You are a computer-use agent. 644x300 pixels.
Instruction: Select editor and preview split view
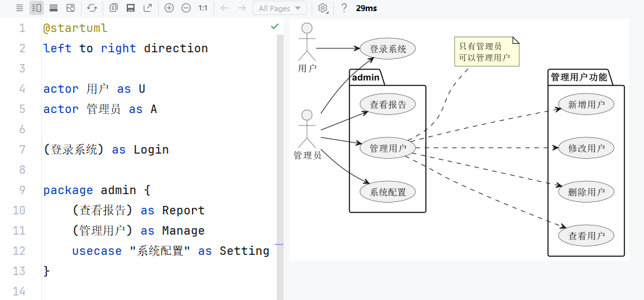[36, 8]
